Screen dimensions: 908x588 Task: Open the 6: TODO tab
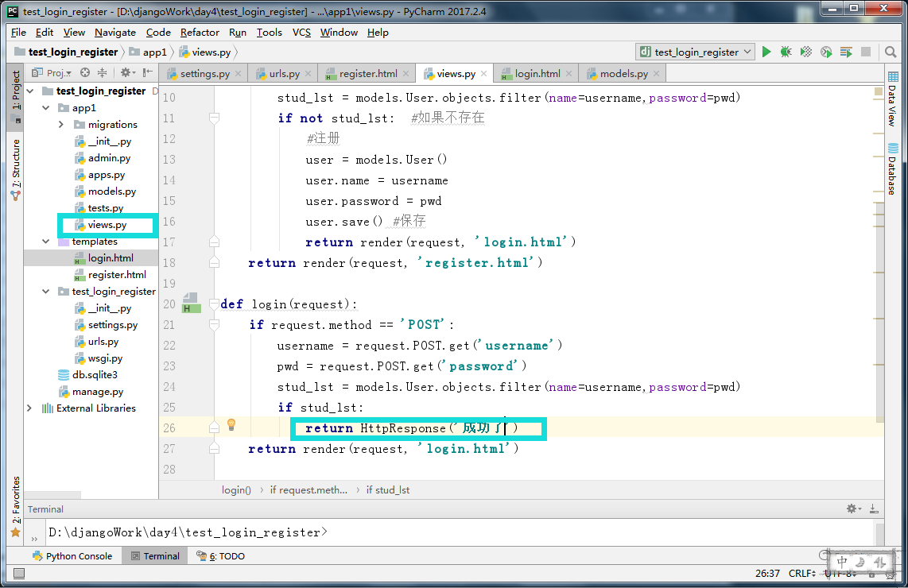tap(220, 556)
